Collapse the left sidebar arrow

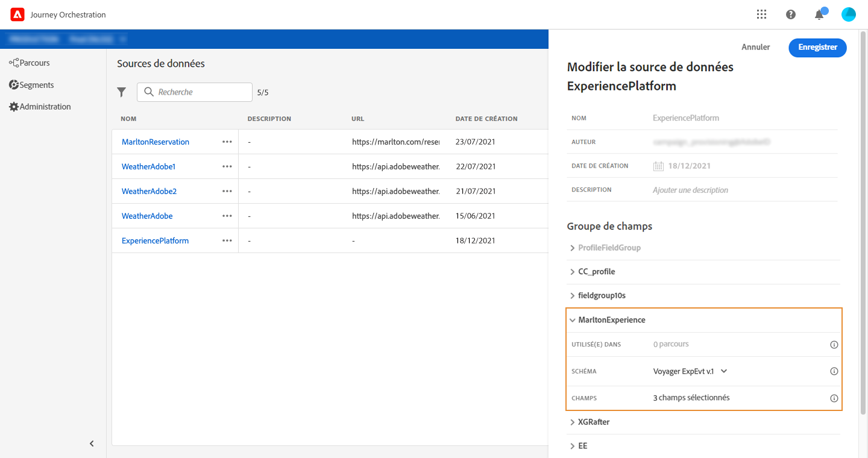pos(92,444)
